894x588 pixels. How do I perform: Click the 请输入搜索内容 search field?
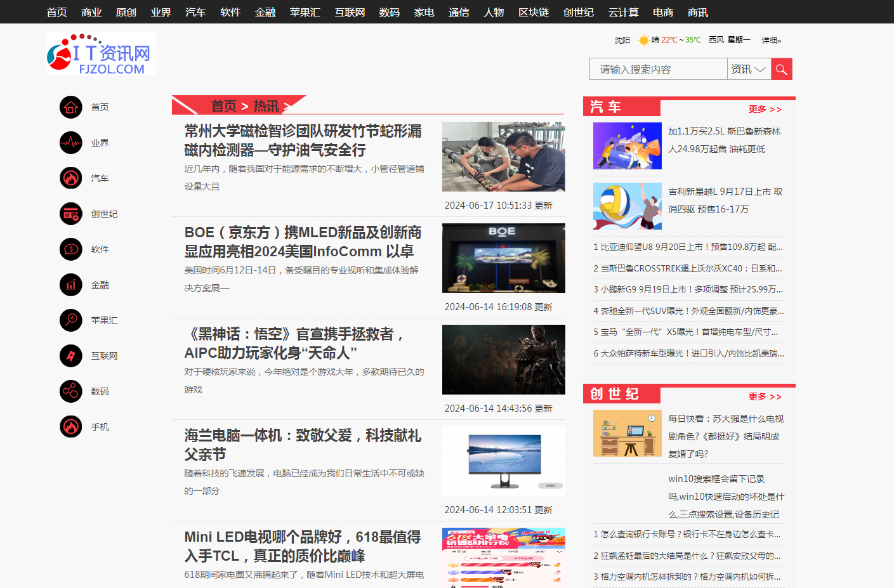659,69
